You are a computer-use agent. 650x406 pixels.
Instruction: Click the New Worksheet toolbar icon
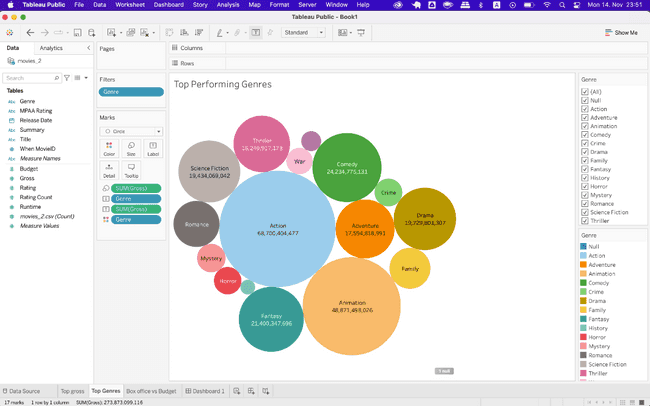[111, 32]
